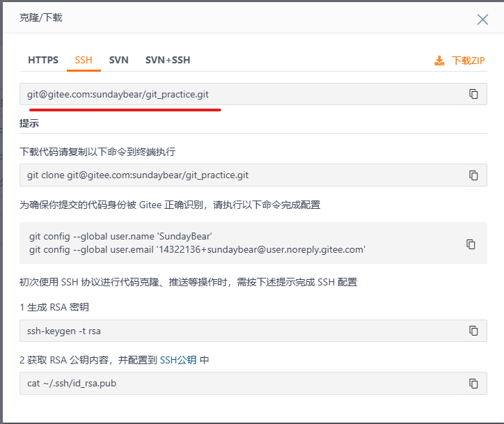
Task: Open the SSH公钥 settings link
Action: 178,360
